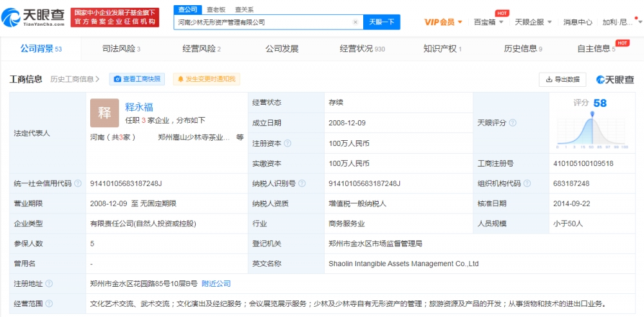Click help icon next to 经营范围
The height and width of the screenshot is (317, 644).
[49, 304]
